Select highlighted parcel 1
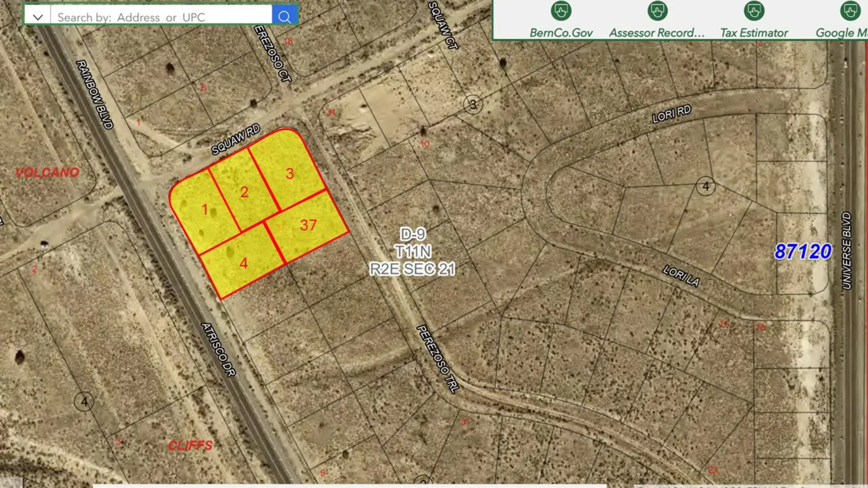The width and height of the screenshot is (868, 488). (205, 210)
